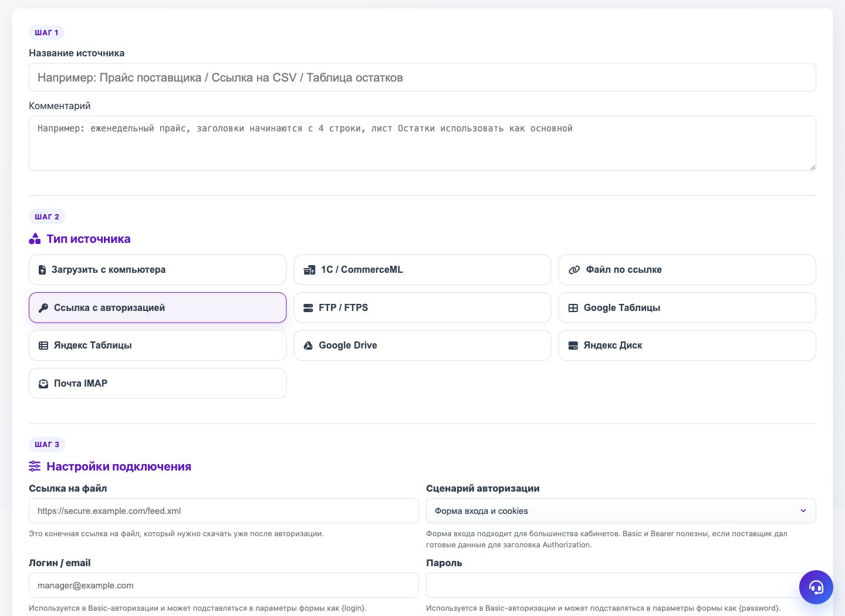
Task: Choose the FTP / FTPS source type
Action: pyautogui.click(x=422, y=308)
